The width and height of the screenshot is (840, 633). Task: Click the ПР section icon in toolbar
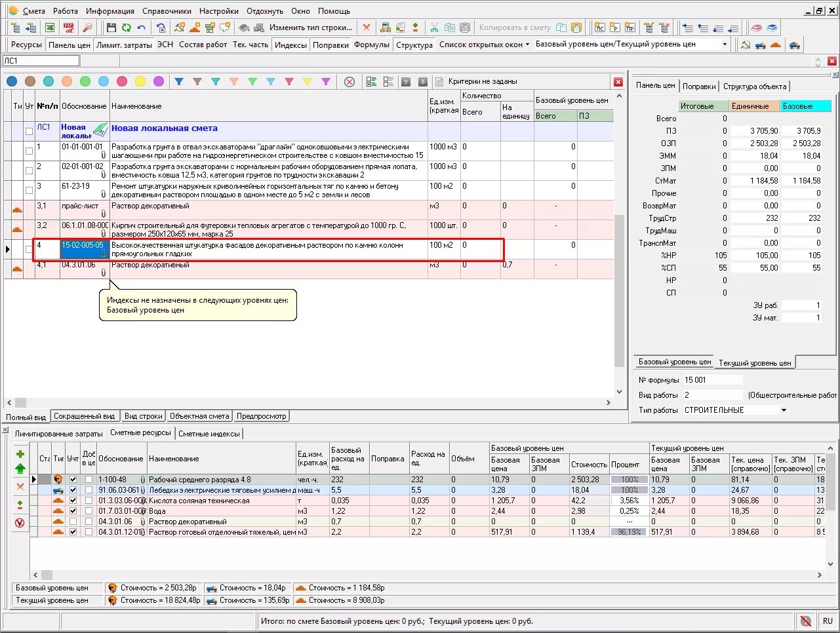(630, 28)
